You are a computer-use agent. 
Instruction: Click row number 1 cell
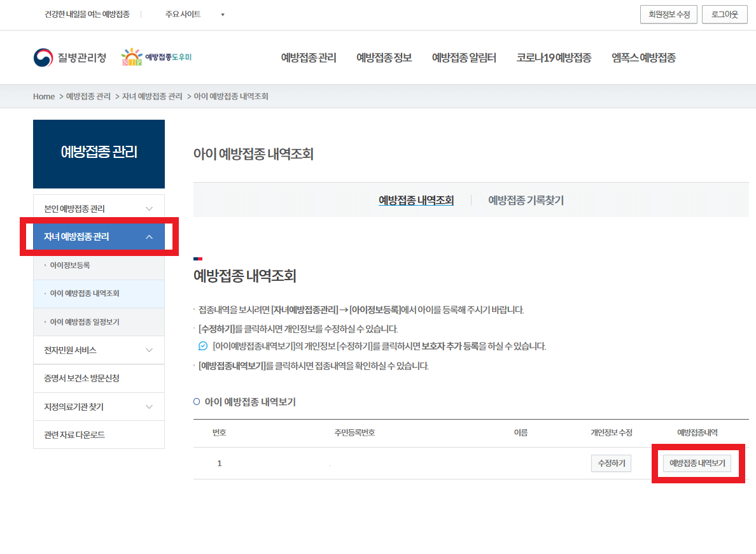coord(220,464)
